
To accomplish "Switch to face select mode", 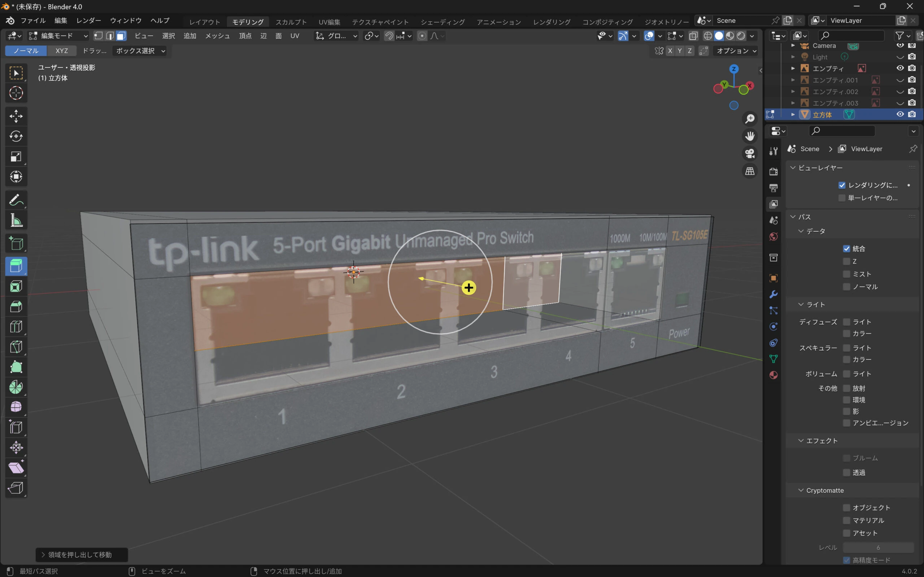I will (x=121, y=36).
